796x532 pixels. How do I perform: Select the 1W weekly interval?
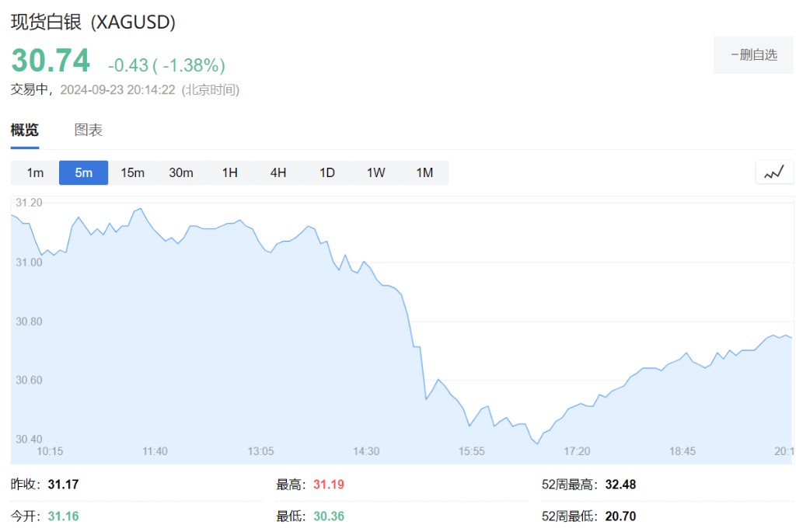375,172
